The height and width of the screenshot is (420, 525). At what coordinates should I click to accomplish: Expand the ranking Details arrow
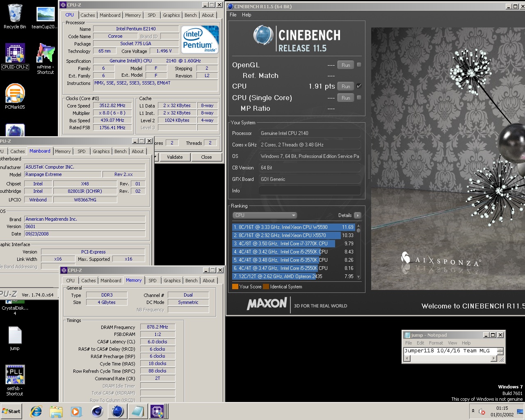(357, 215)
